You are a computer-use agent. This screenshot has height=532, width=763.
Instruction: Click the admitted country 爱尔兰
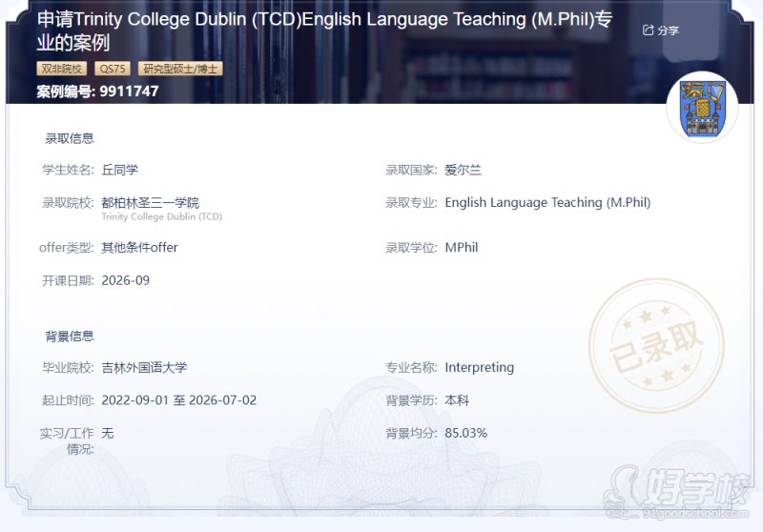point(463,170)
